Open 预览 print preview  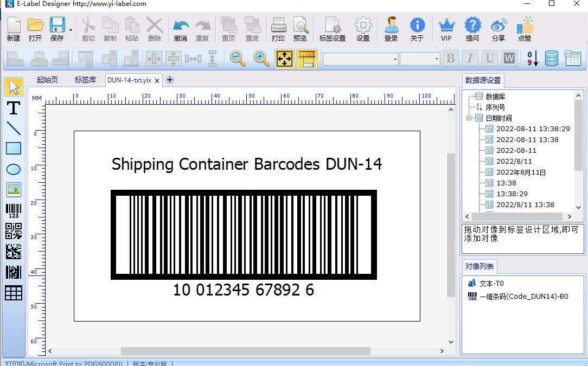301,29
